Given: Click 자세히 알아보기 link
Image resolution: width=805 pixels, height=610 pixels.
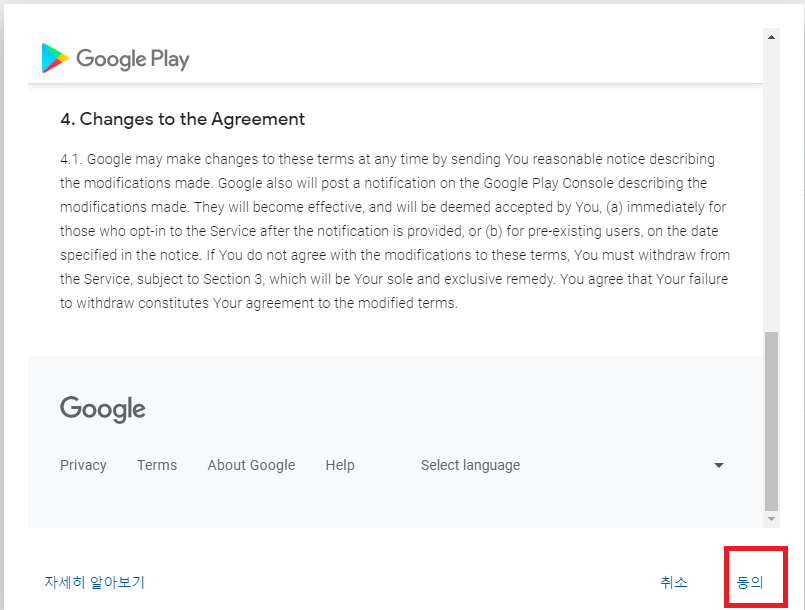Looking at the screenshot, I should pyautogui.click(x=94, y=582).
